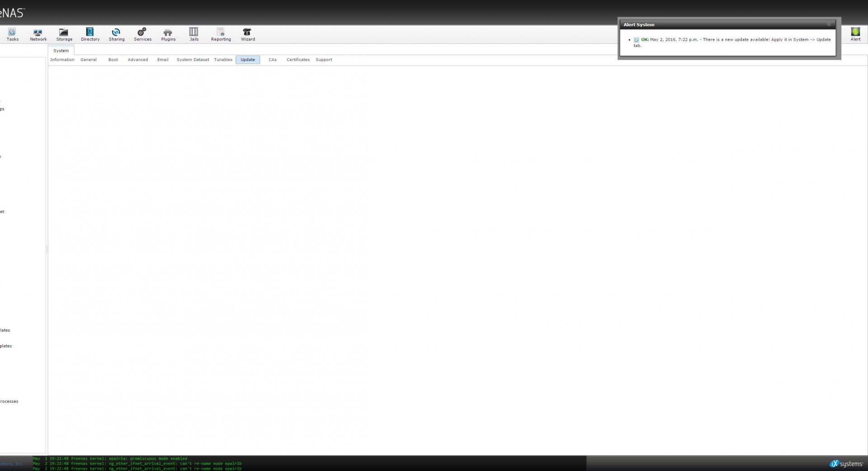The height and width of the screenshot is (471, 868).
Task: Open the Storage toolbar icon
Action: 64,34
